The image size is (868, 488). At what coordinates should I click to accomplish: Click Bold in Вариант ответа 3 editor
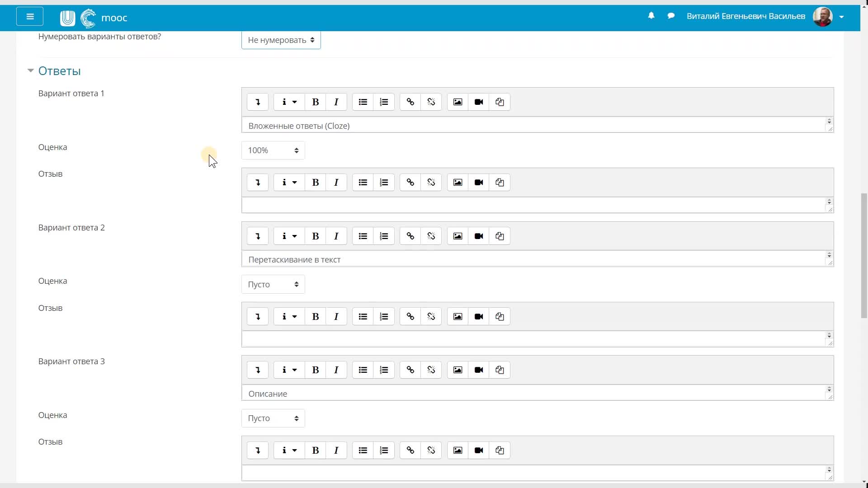pos(316,370)
